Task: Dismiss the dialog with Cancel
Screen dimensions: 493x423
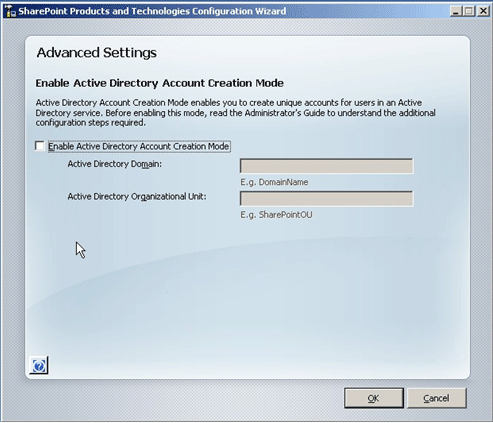Action: pos(436,398)
